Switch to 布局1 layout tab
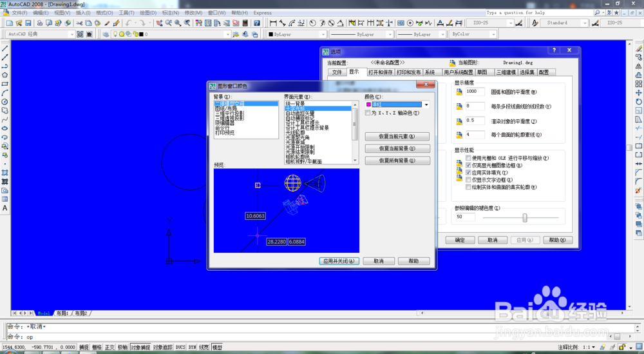 [62, 313]
